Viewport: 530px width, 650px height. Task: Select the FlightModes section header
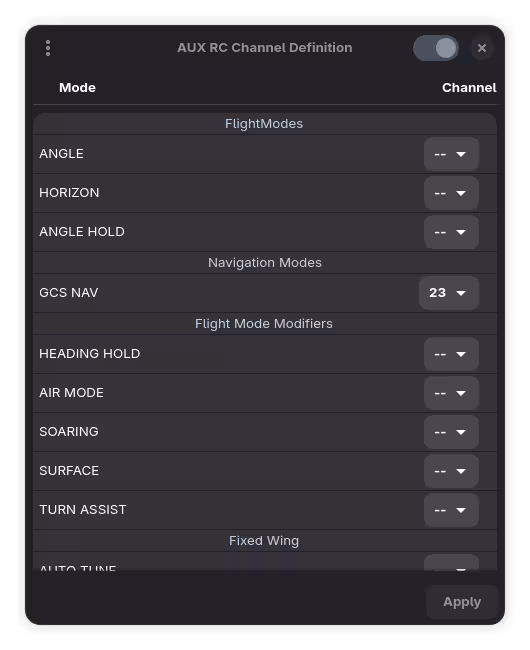[264, 124]
